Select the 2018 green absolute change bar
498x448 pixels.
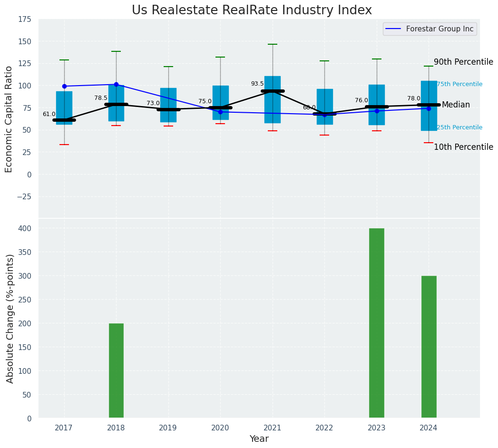click(x=116, y=370)
